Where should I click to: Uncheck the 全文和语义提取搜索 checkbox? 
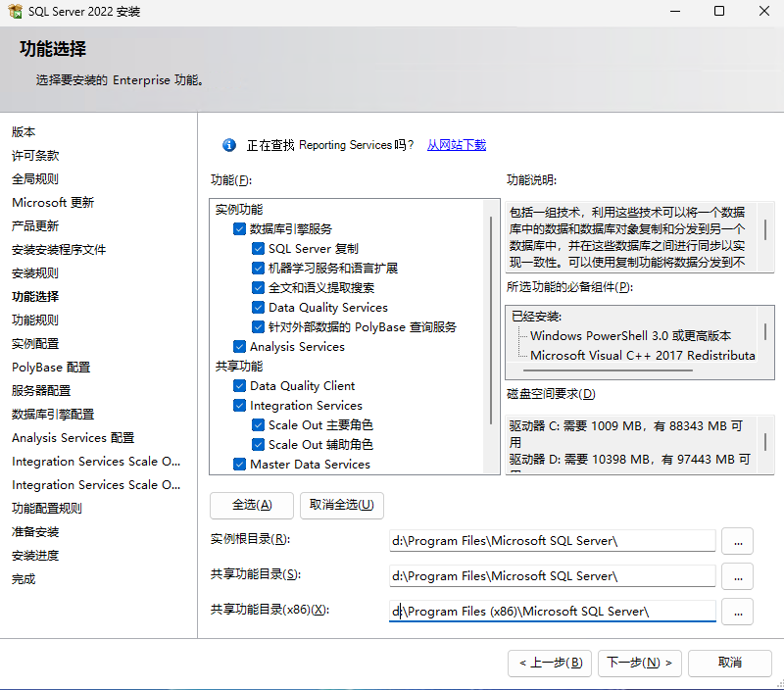258,287
